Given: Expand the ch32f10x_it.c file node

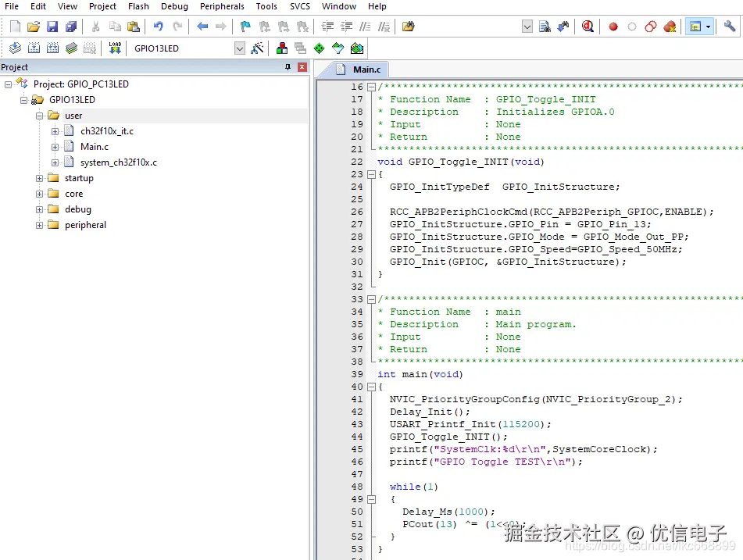Looking at the screenshot, I should pyautogui.click(x=55, y=131).
